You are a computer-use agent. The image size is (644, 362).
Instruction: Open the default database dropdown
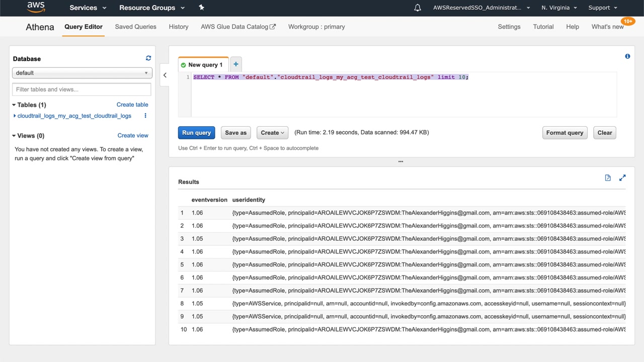(82, 73)
